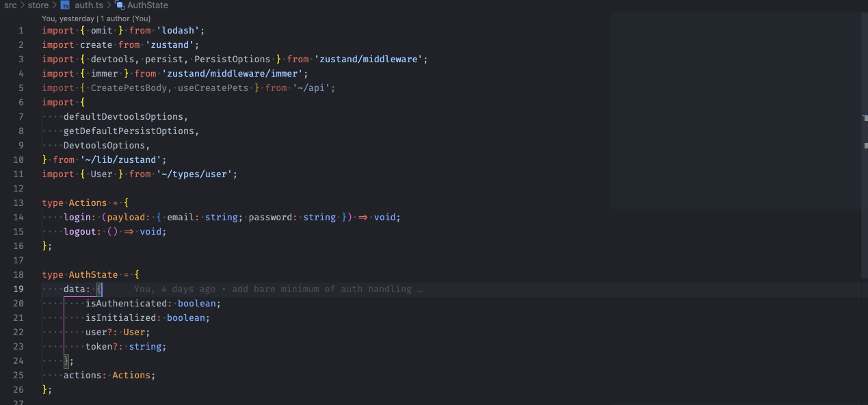Open the 'store' breadcrumb folder
Screen dimensions: 868x405
(38, 5)
